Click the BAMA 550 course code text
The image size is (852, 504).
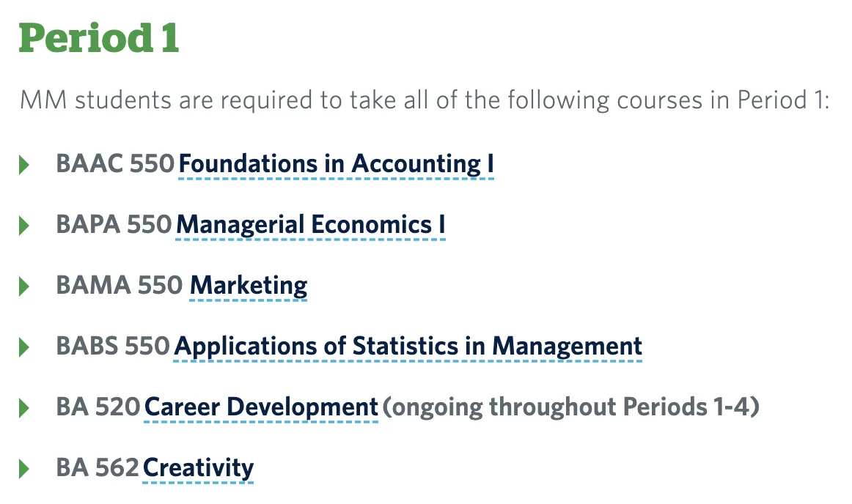click(119, 285)
